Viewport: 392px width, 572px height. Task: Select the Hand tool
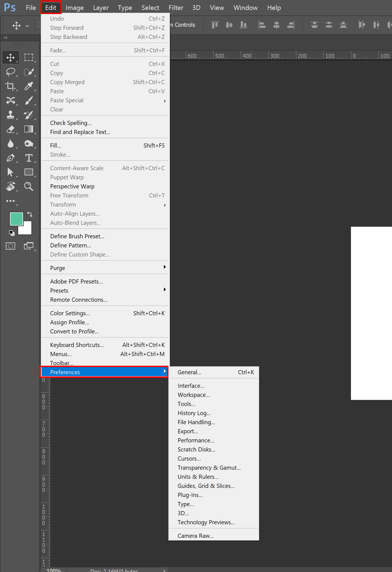[x=10, y=187]
